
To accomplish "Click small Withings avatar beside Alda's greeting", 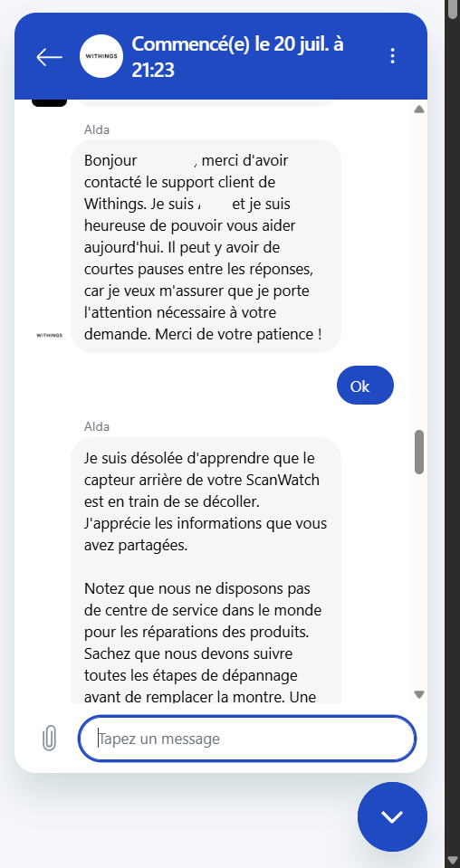I will (x=49, y=335).
